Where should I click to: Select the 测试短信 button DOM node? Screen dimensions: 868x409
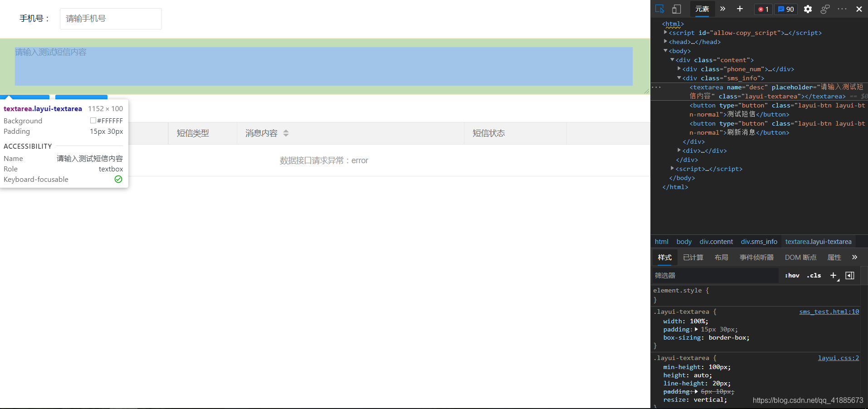(777, 110)
